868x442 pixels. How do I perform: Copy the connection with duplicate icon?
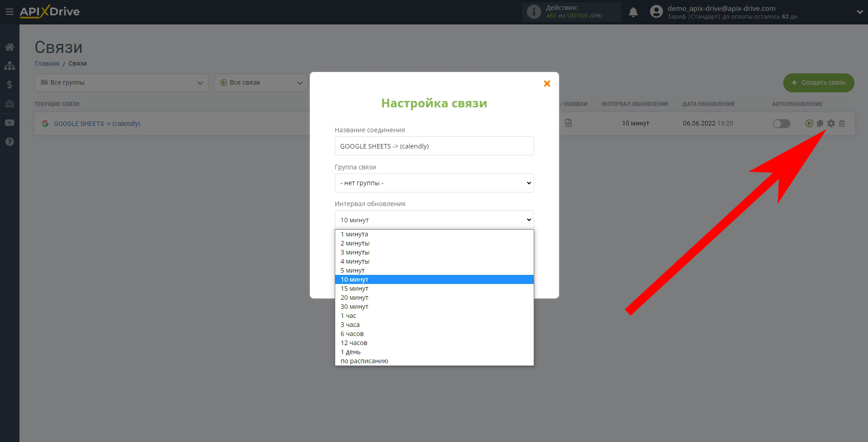tap(820, 123)
